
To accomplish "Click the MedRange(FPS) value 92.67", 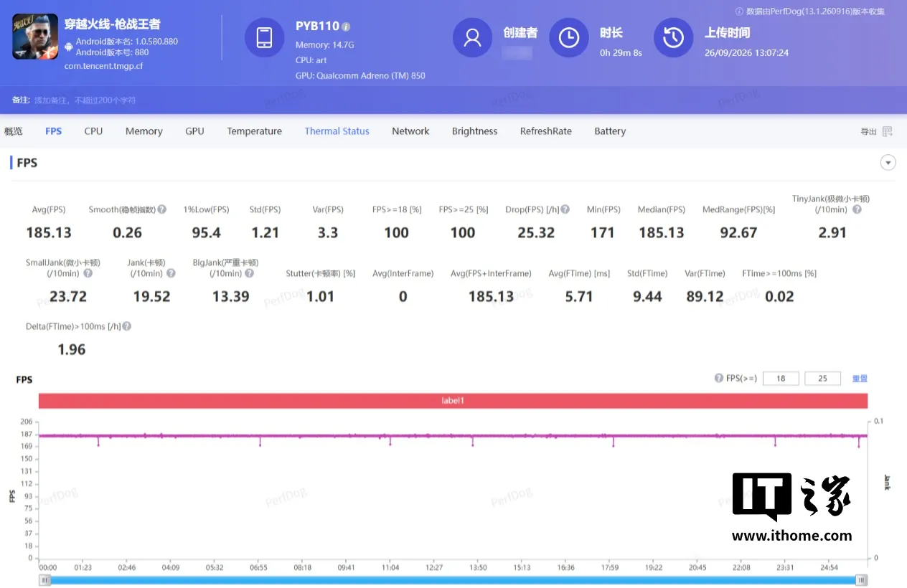I will tap(738, 232).
